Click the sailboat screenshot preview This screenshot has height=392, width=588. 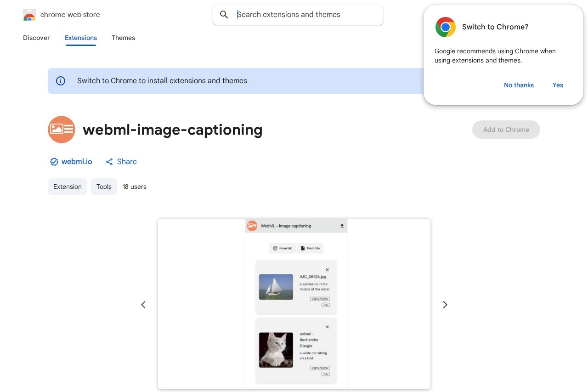click(276, 287)
